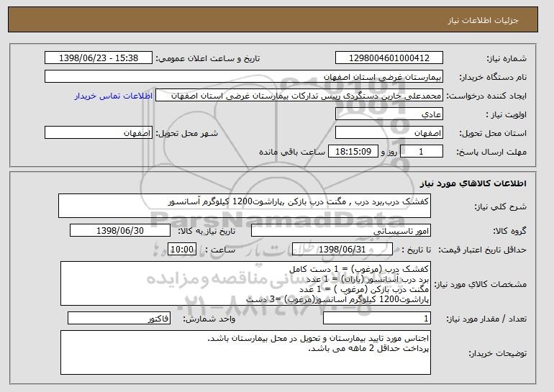Image resolution: width=554 pixels, height=392 pixels.
Task: Click the واحد شمارش label
Action: [209, 319]
